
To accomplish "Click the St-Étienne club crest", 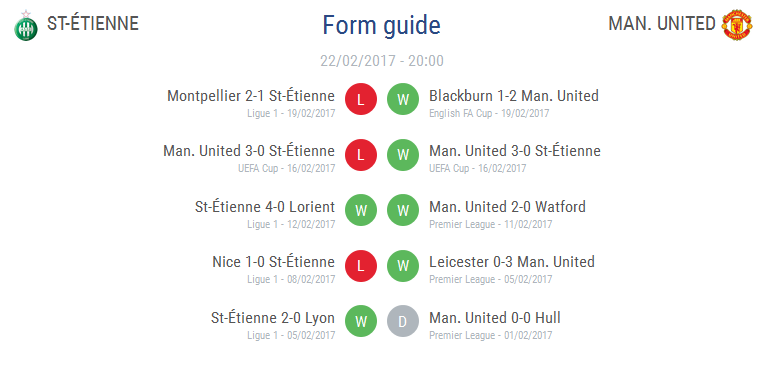I will [x=26, y=25].
